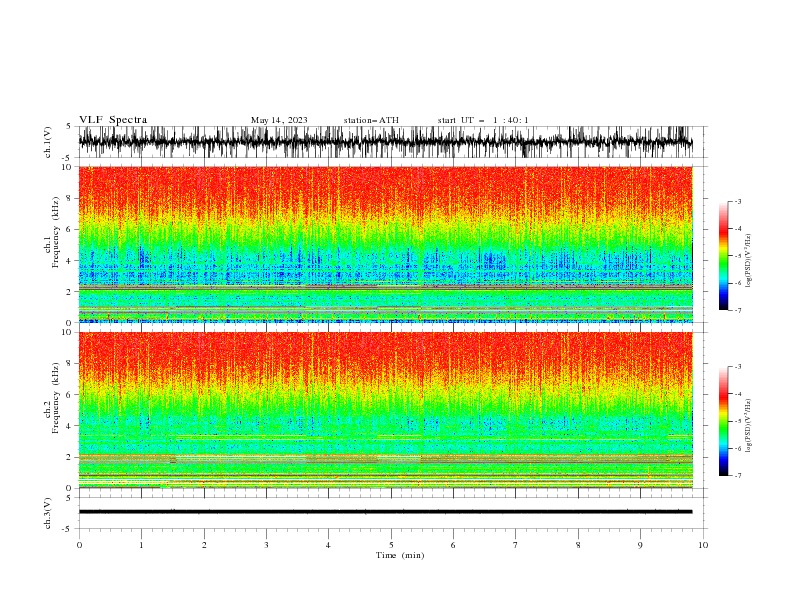
Task: Click the ch.2 "Frequency (kHz)" axis label
Action: [x=56, y=398]
